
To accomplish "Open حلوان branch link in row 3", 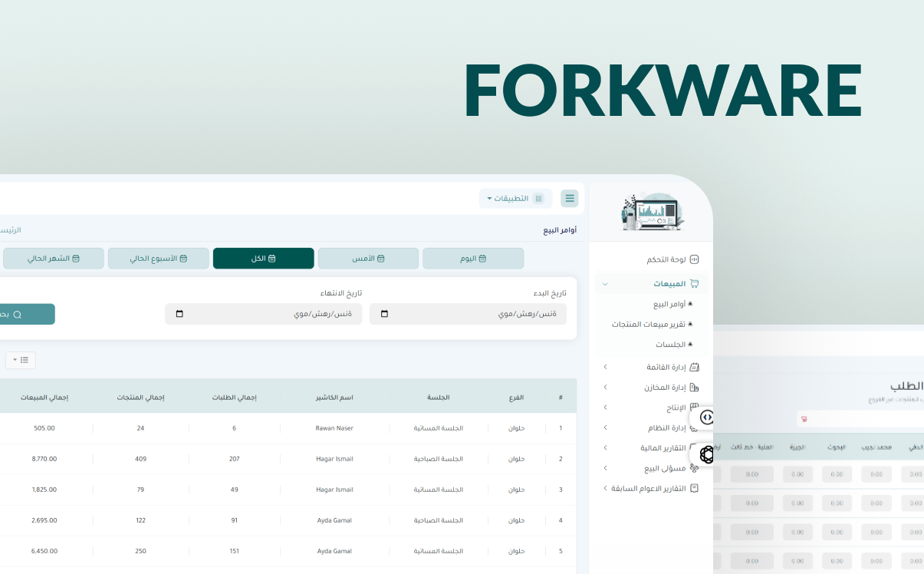I will 517,490.
